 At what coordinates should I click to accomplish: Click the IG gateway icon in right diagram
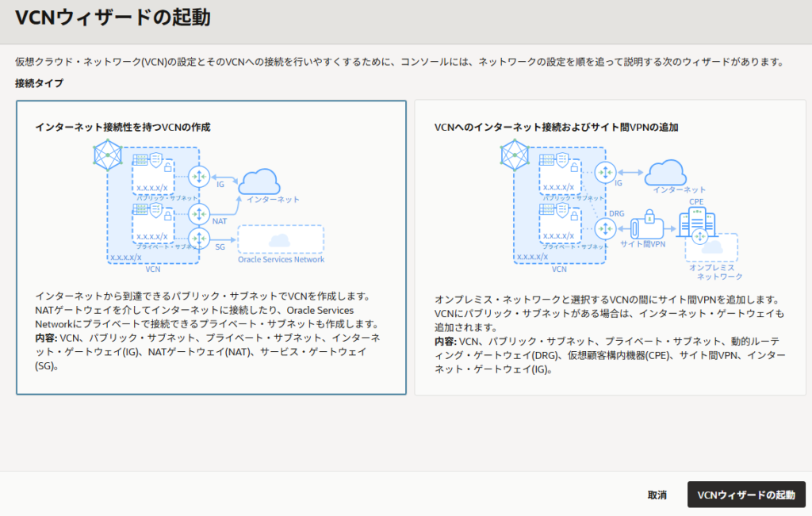(605, 172)
